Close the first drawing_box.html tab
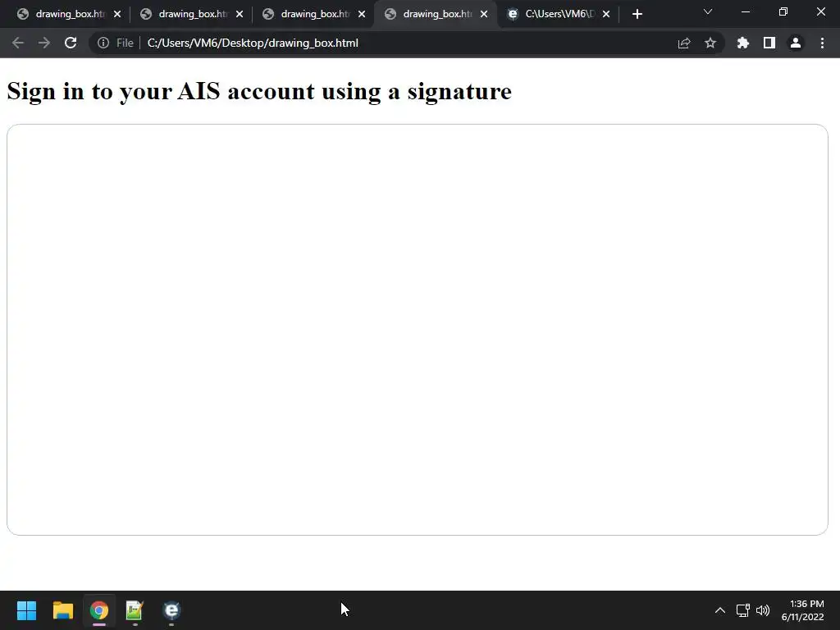The height and width of the screenshot is (630, 840). tap(117, 14)
